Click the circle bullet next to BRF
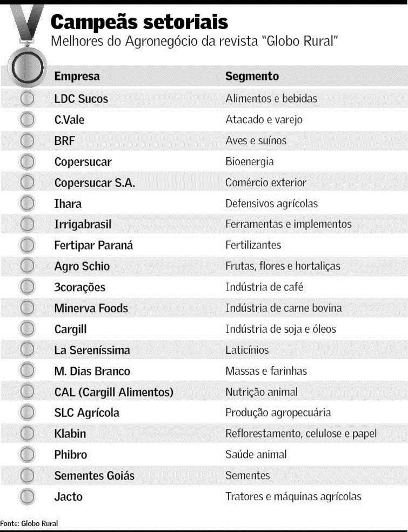Screen dimensions: 408x532 tap(27, 141)
